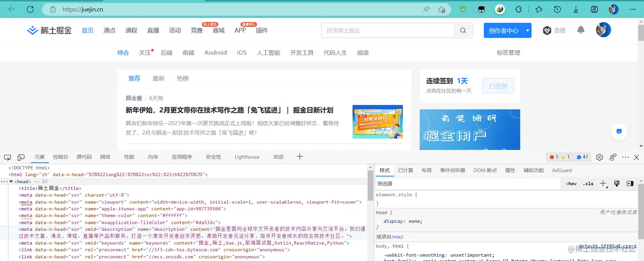The height and width of the screenshot is (261, 644).
Task: Open the IDM globe extension icon
Action: [500, 9]
